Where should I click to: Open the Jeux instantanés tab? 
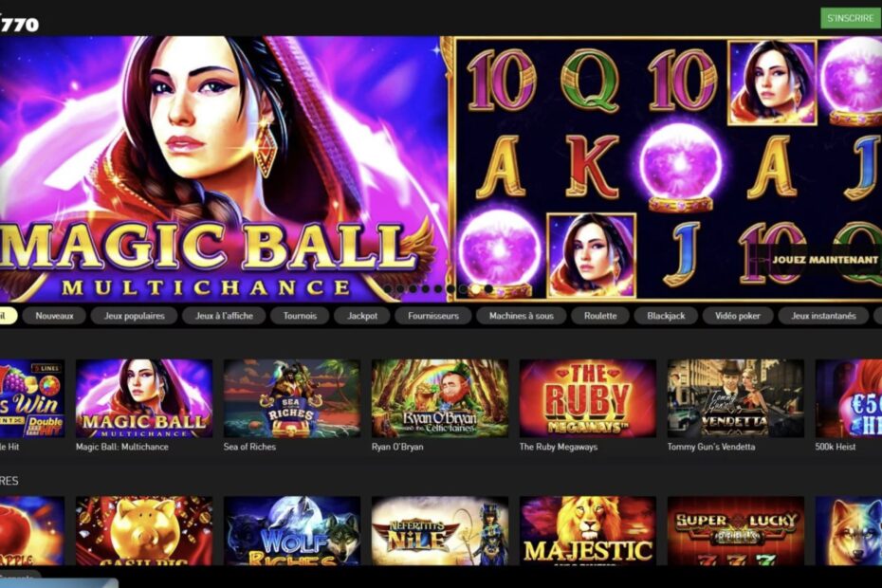[823, 316]
